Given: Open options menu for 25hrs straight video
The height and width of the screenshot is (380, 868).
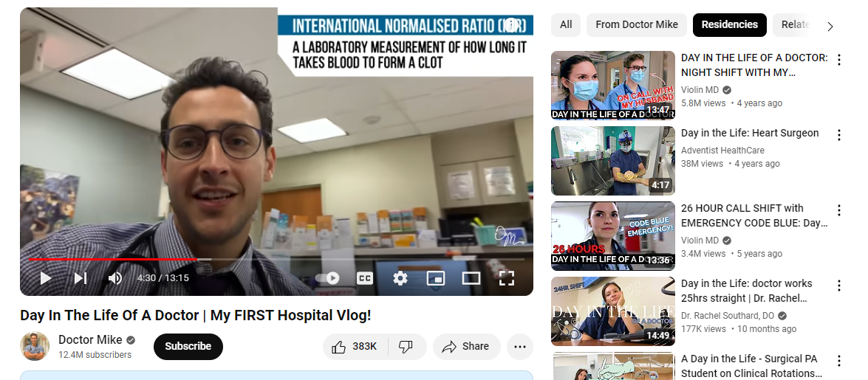Looking at the screenshot, I should pyautogui.click(x=839, y=286).
